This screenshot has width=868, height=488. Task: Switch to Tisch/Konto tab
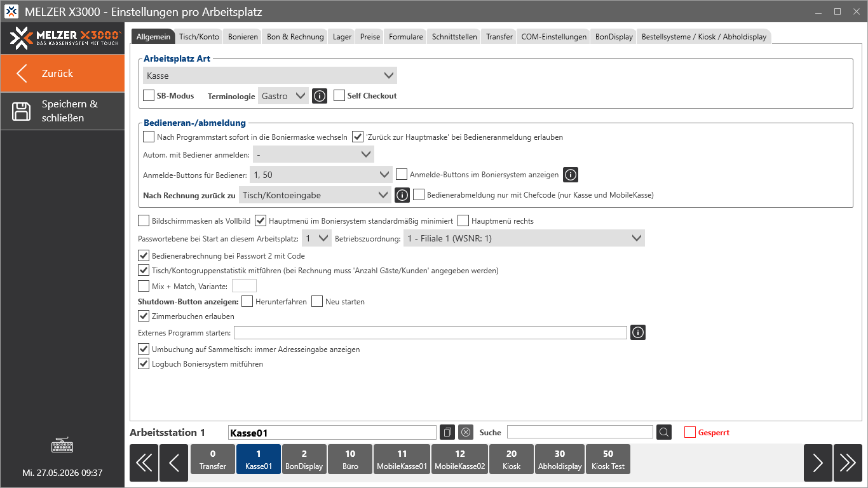pos(199,37)
